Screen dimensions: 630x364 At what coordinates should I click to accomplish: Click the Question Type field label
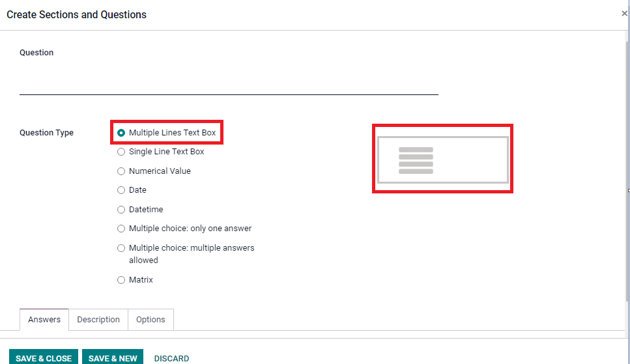click(46, 133)
